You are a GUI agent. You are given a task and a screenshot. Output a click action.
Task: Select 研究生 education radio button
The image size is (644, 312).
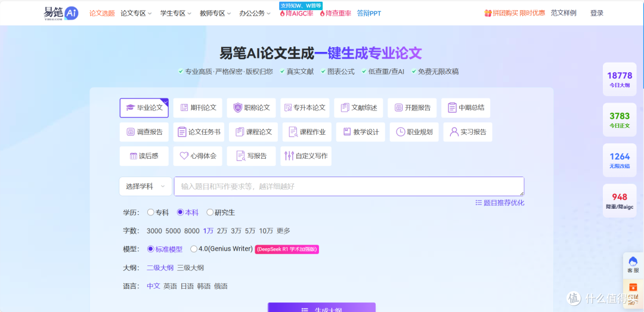coord(210,212)
